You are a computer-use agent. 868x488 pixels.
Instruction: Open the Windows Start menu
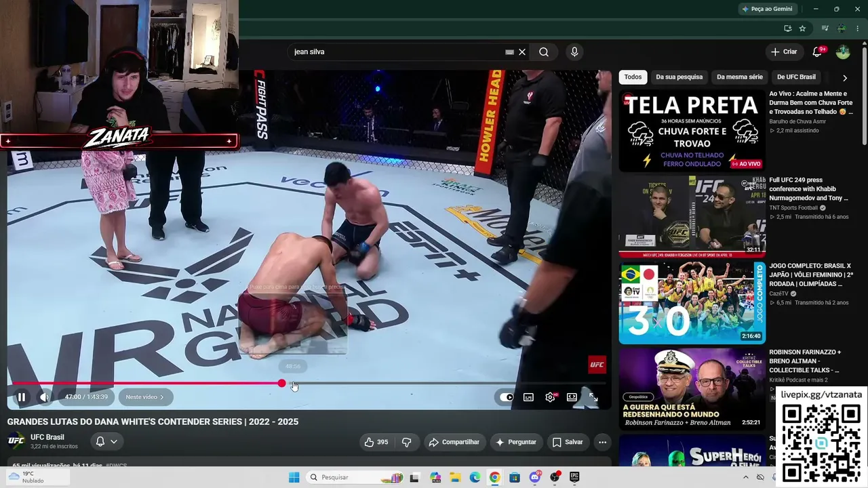(294, 477)
